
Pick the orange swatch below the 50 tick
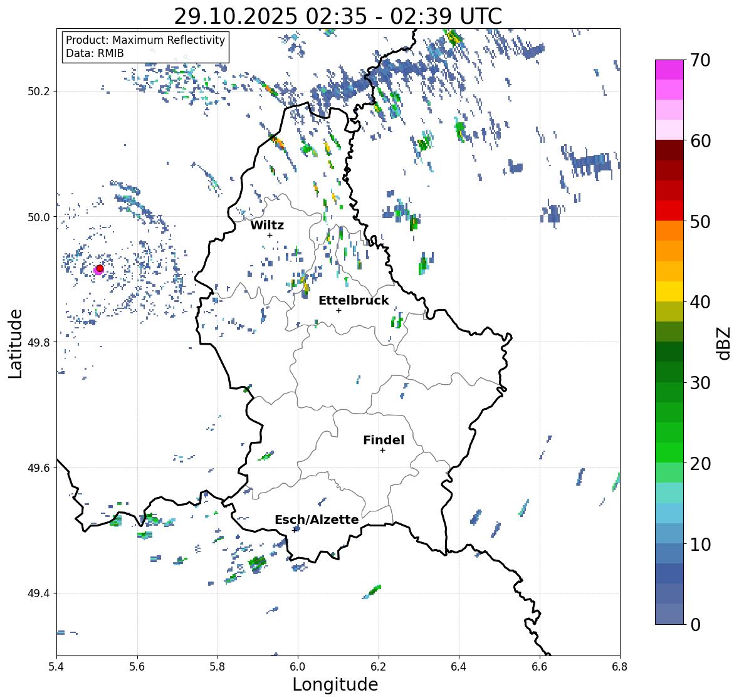coord(669,231)
